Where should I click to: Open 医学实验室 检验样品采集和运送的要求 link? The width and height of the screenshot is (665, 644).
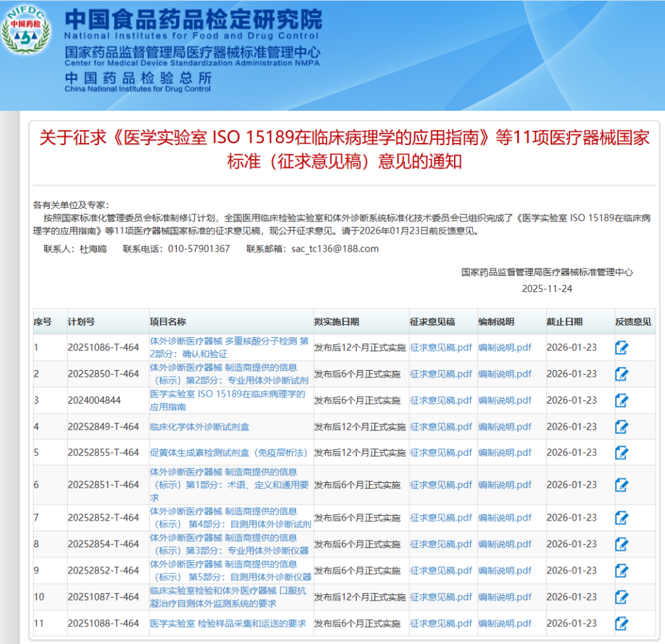[228, 623]
